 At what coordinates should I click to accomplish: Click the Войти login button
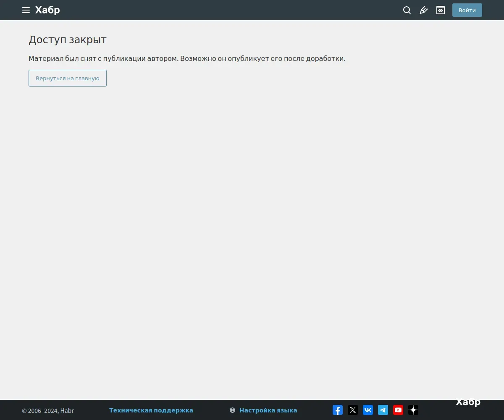[467, 10]
